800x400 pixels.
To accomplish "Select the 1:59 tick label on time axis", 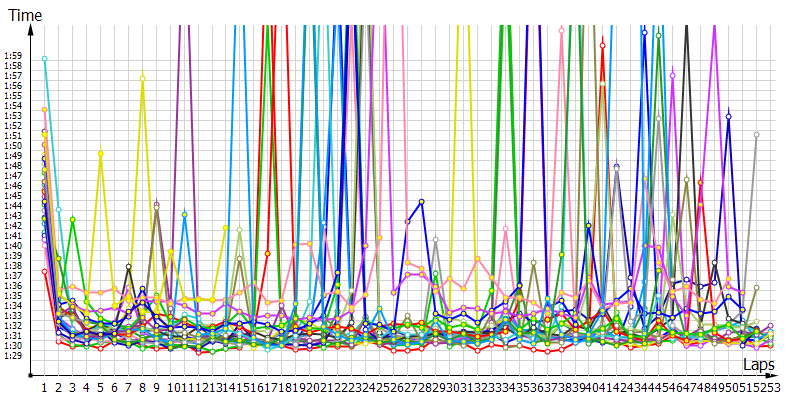I will point(12,56).
